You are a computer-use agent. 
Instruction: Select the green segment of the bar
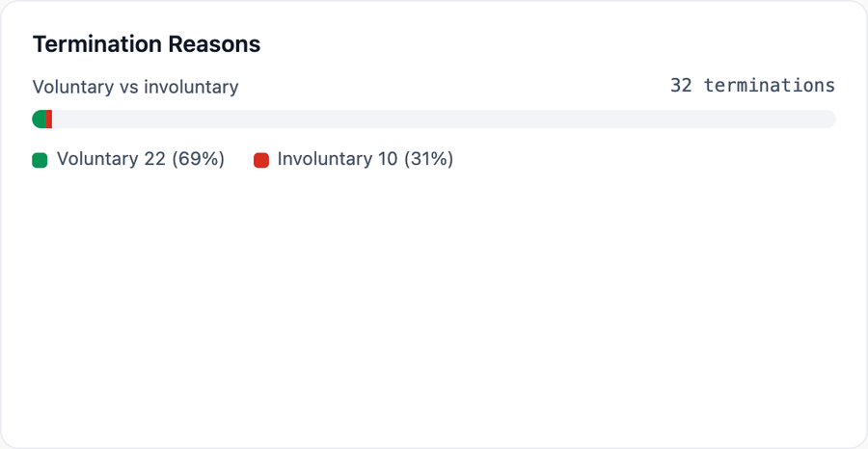click(x=39, y=119)
